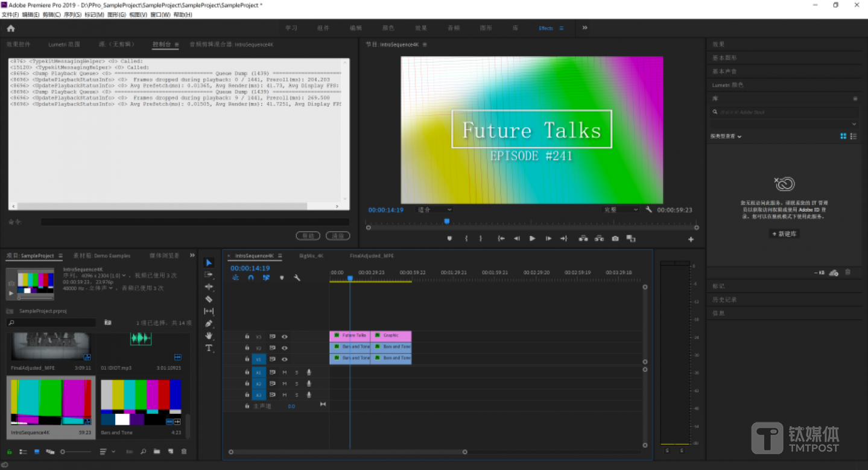Open IntroSequence4K timeline panel menu
Image resolution: width=868 pixels, height=470 pixels.
point(280,256)
